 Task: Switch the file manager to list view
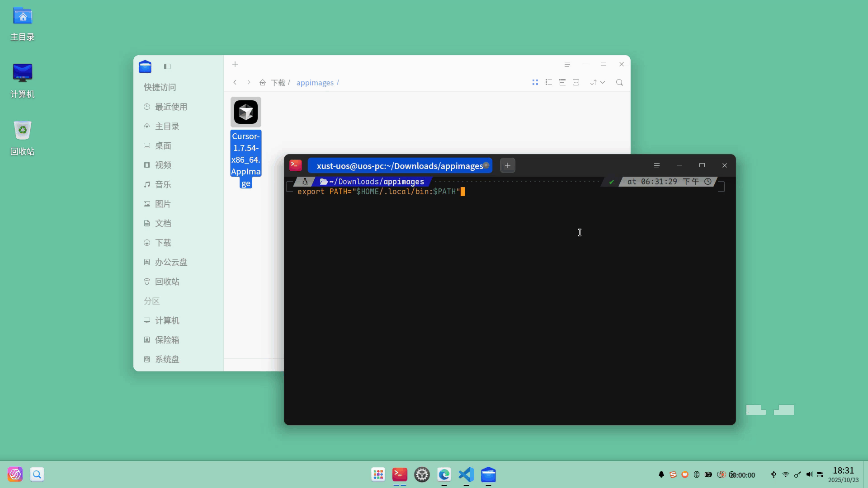(x=549, y=82)
